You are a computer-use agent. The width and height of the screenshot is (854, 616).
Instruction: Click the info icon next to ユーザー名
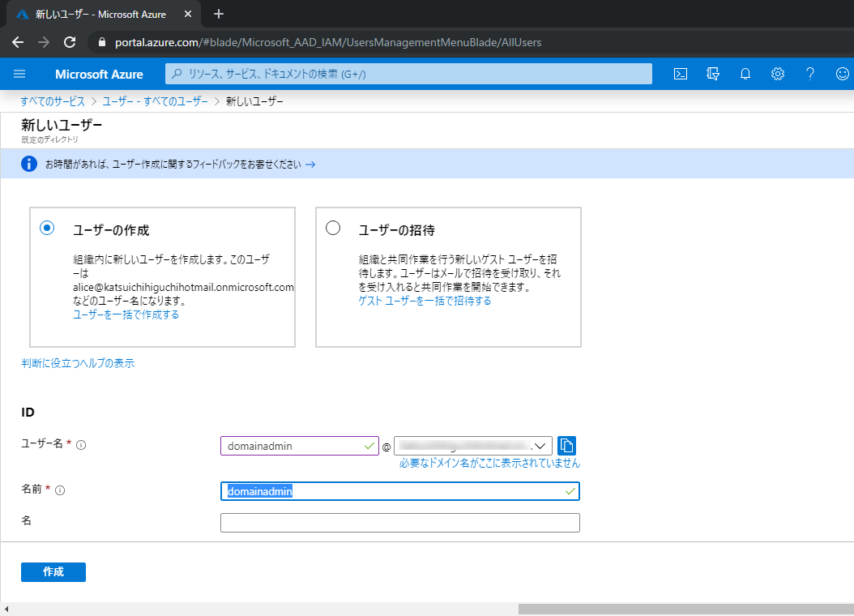pos(81,445)
